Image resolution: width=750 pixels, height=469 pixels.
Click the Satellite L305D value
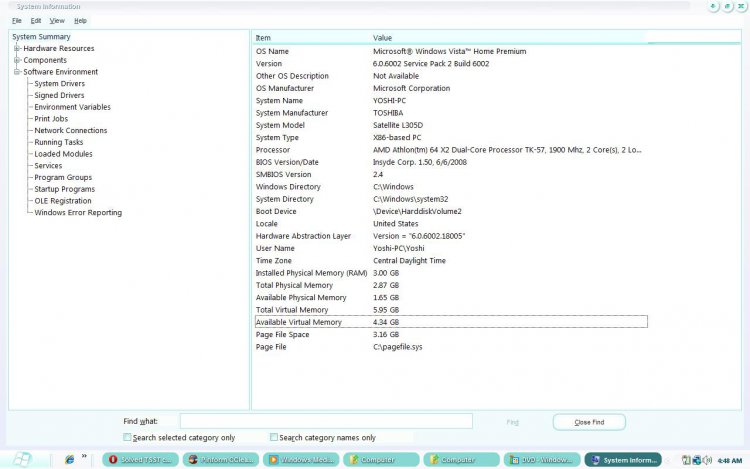coord(398,125)
